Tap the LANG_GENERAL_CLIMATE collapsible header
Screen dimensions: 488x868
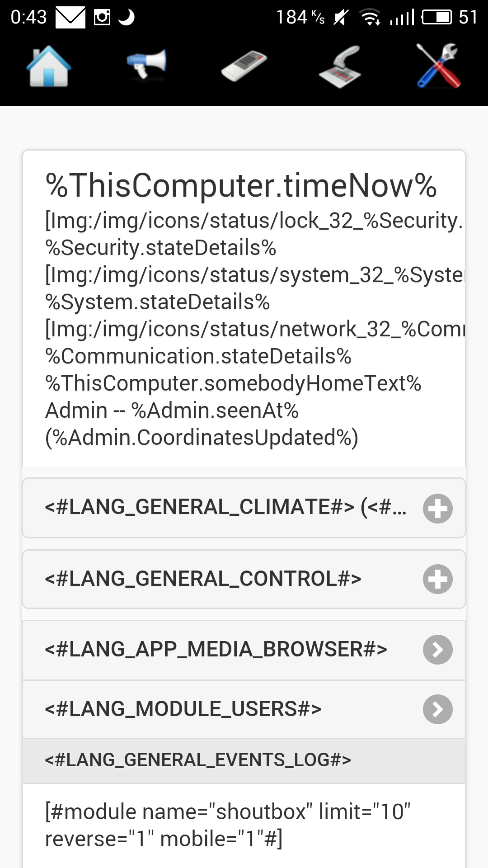(225, 507)
